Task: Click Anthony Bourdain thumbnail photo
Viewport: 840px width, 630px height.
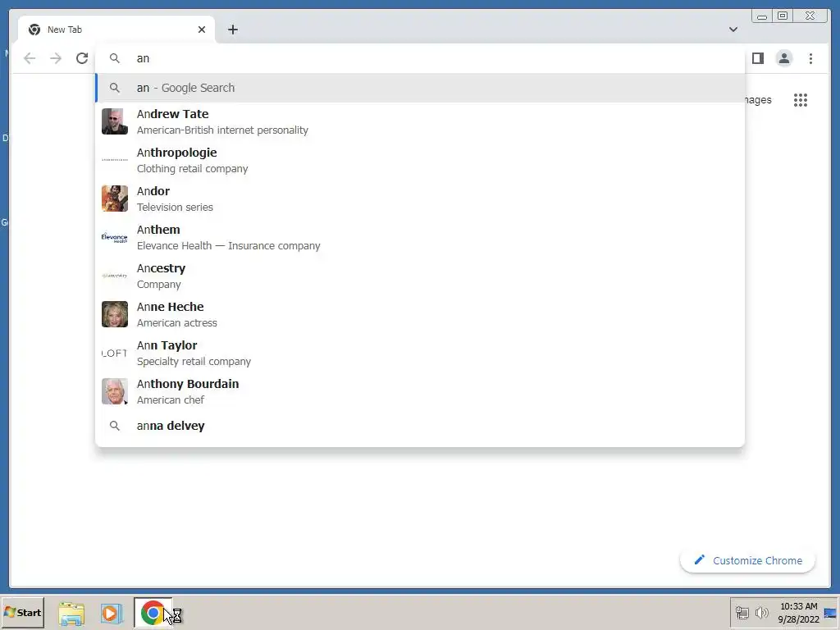Action: [115, 391]
